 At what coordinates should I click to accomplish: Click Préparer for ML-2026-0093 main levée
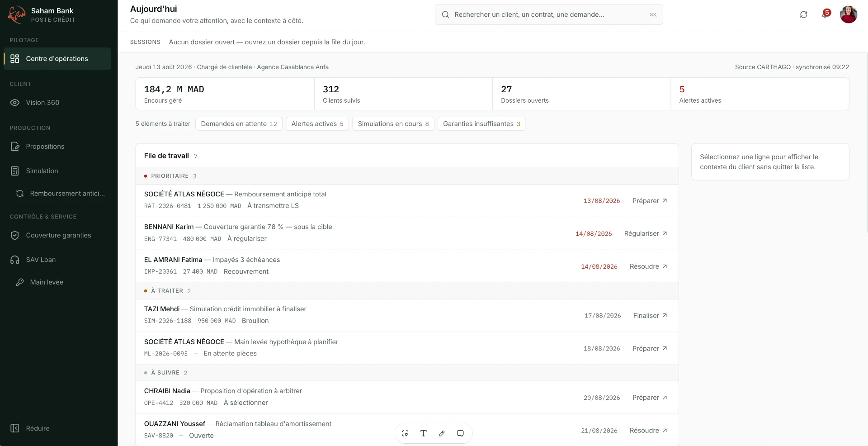[x=650, y=349]
